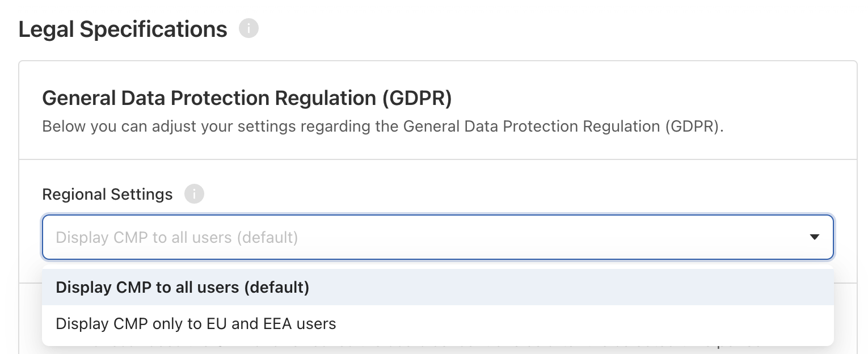This screenshot has height=354, width=868.
Task: Select "Display CMP to all users (default)" option
Action: pyautogui.click(x=438, y=287)
